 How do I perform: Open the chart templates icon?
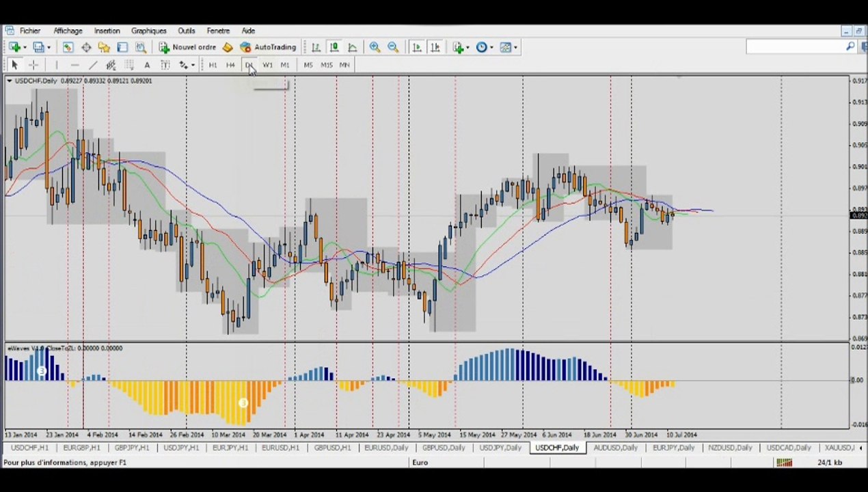[506, 47]
